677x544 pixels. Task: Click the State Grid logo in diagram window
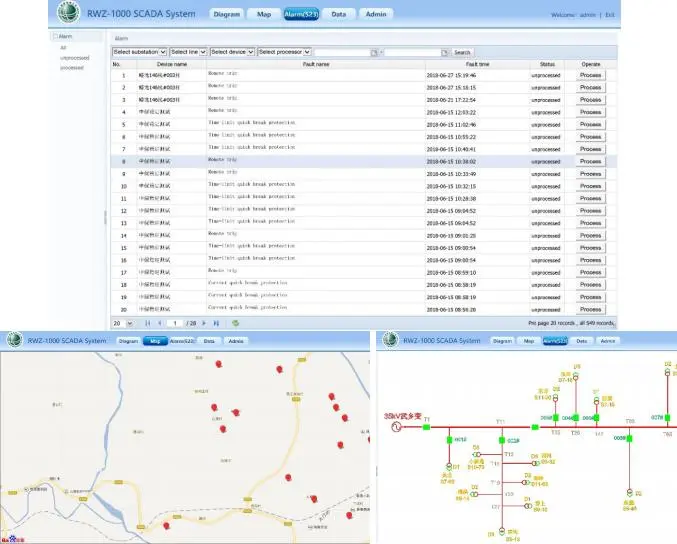click(x=391, y=339)
